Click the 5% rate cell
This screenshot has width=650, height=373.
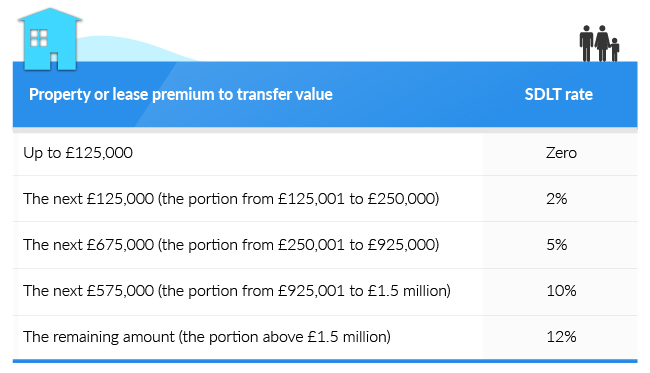[x=556, y=245]
